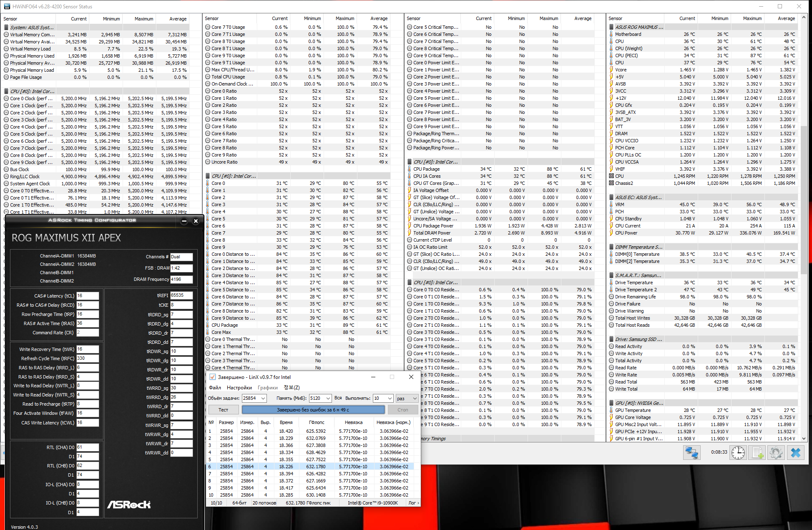Click the LinX checkmark app icon
Image resolution: width=812 pixels, height=530 pixels.
click(212, 377)
